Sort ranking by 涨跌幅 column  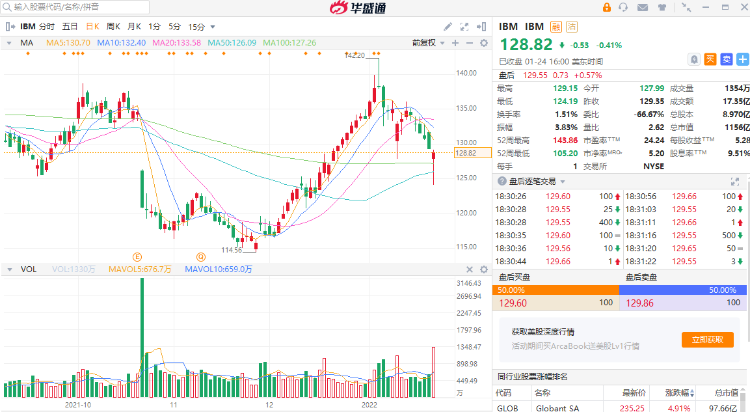[x=679, y=393]
